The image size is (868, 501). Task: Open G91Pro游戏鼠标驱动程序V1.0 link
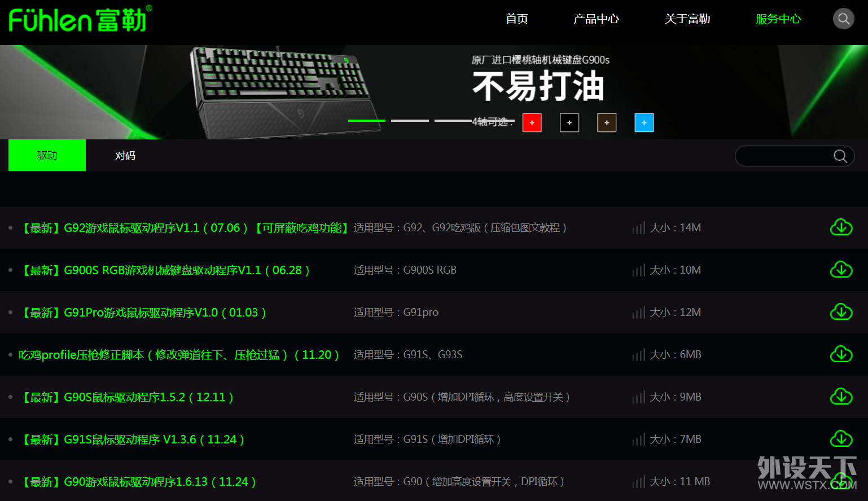point(143,313)
